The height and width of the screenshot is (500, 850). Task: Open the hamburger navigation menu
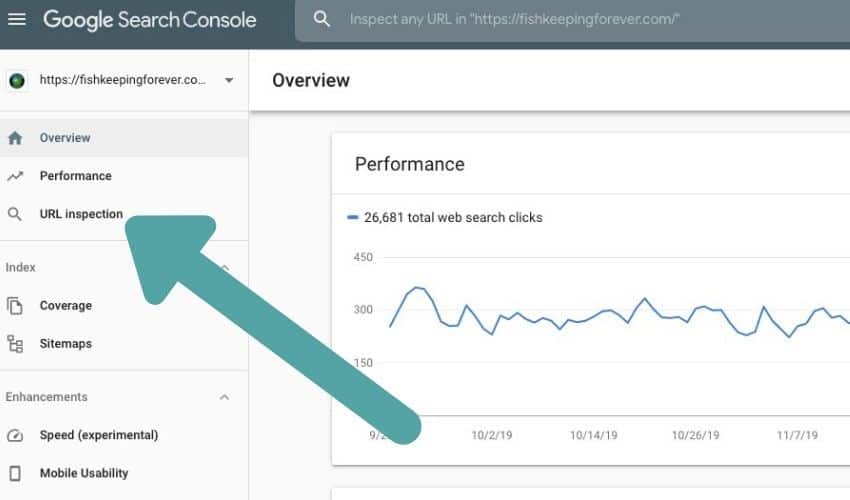(x=17, y=20)
